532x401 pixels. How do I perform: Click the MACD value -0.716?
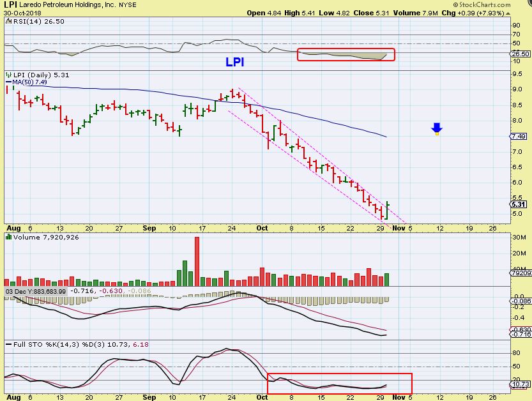(83, 291)
